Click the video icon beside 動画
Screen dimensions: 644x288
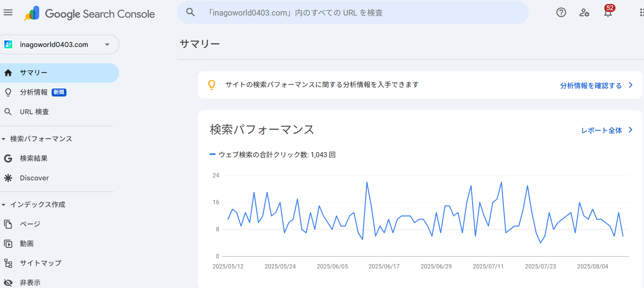coord(8,244)
